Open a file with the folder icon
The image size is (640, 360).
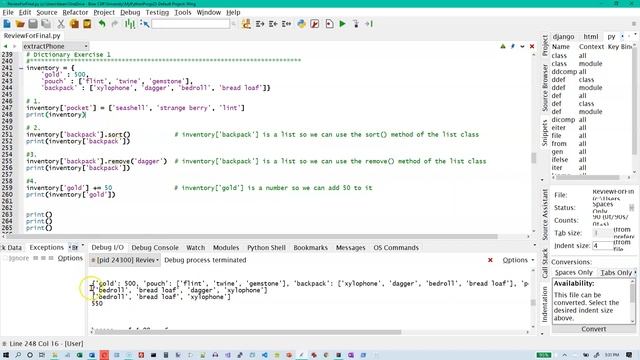tap(20, 24)
